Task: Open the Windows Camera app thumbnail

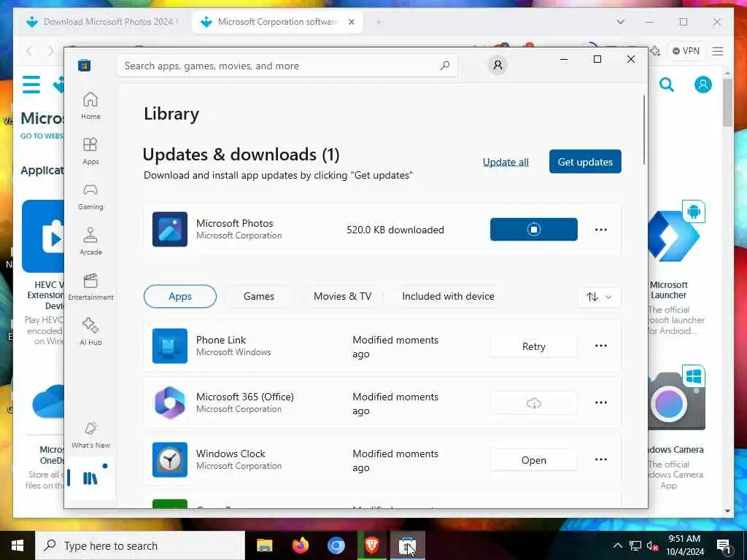Action: (x=676, y=399)
